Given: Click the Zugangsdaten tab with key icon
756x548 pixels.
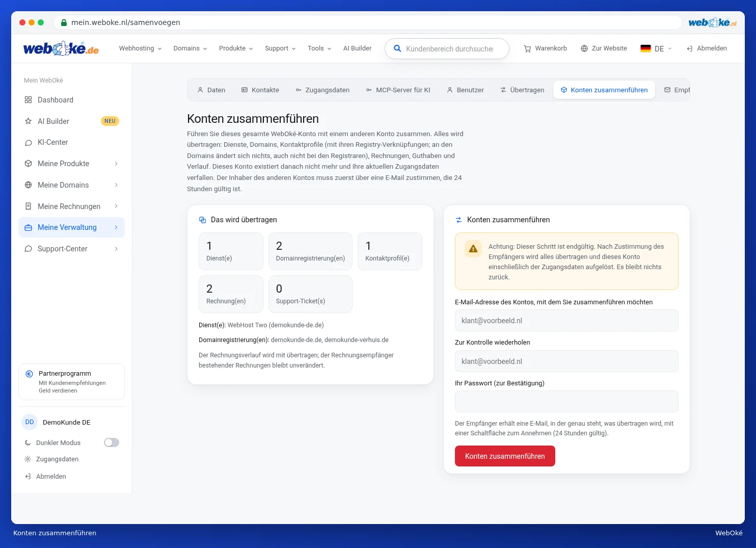Looking at the screenshot, I should [x=322, y=90].
